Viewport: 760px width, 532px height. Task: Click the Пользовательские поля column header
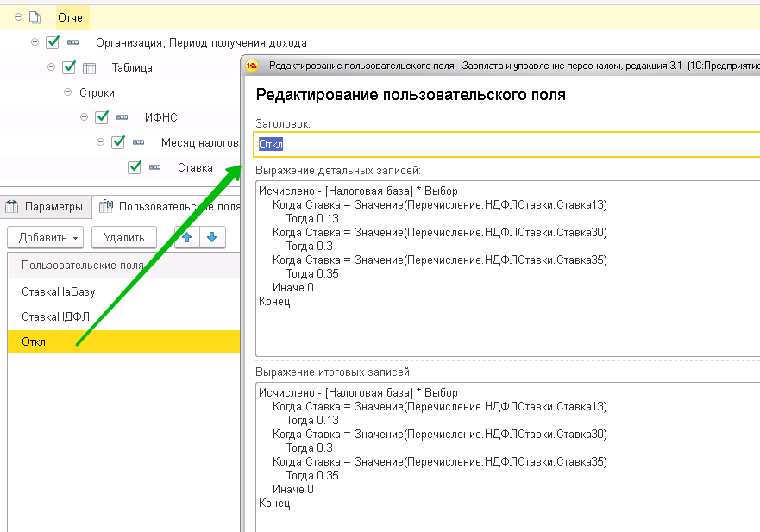(123, 266)
